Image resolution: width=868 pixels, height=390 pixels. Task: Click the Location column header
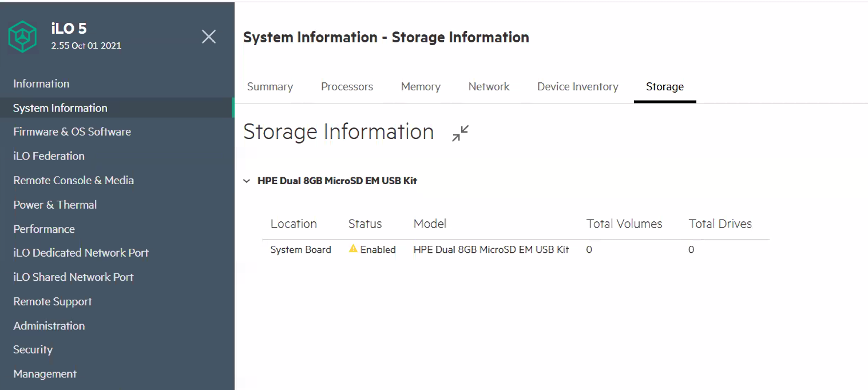(x=294, y=224)
